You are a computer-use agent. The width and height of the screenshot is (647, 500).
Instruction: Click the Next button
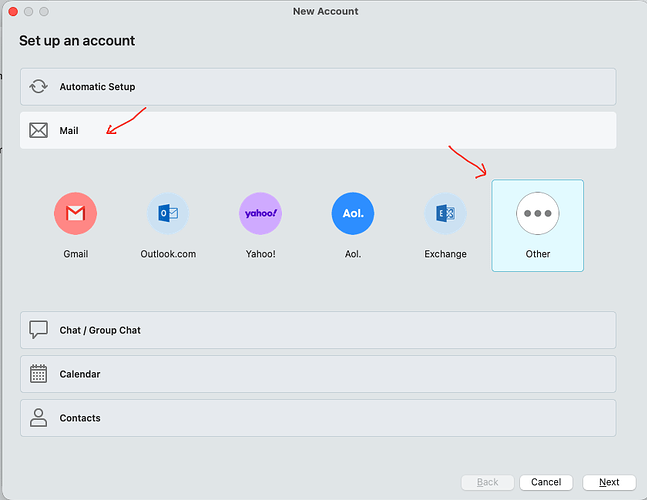pyautogui.click(x=609, y=482)
